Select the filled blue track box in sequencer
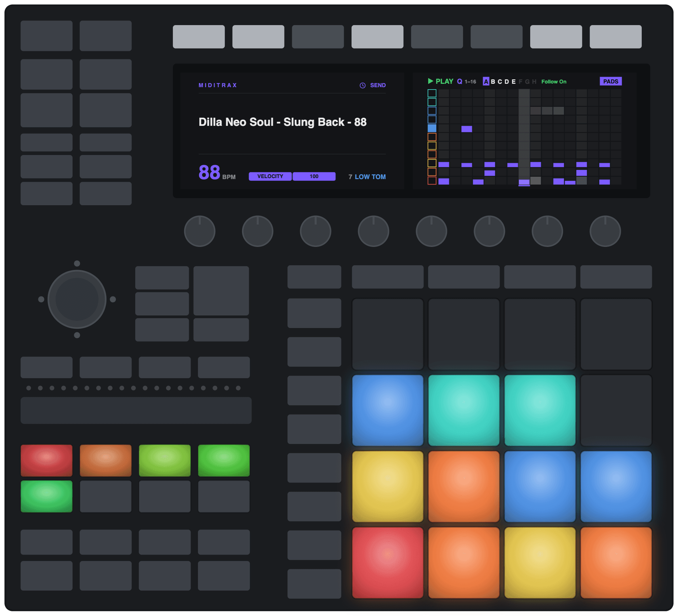Viewport: 678px width, 616px height. coord(432,128)
